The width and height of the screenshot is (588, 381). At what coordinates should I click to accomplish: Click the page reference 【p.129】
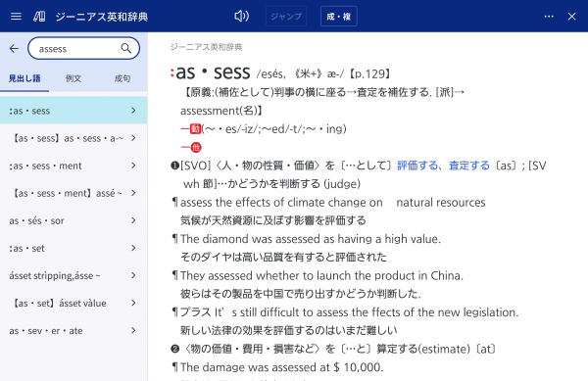[369, 73]
